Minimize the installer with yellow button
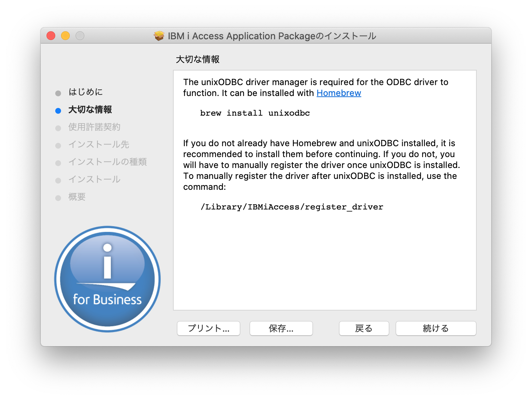 coord(65,36)
